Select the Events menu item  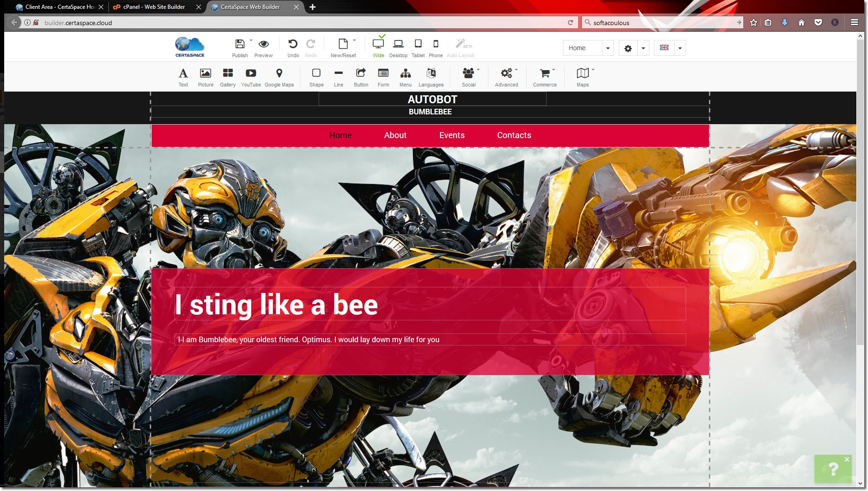coord(452,135)
